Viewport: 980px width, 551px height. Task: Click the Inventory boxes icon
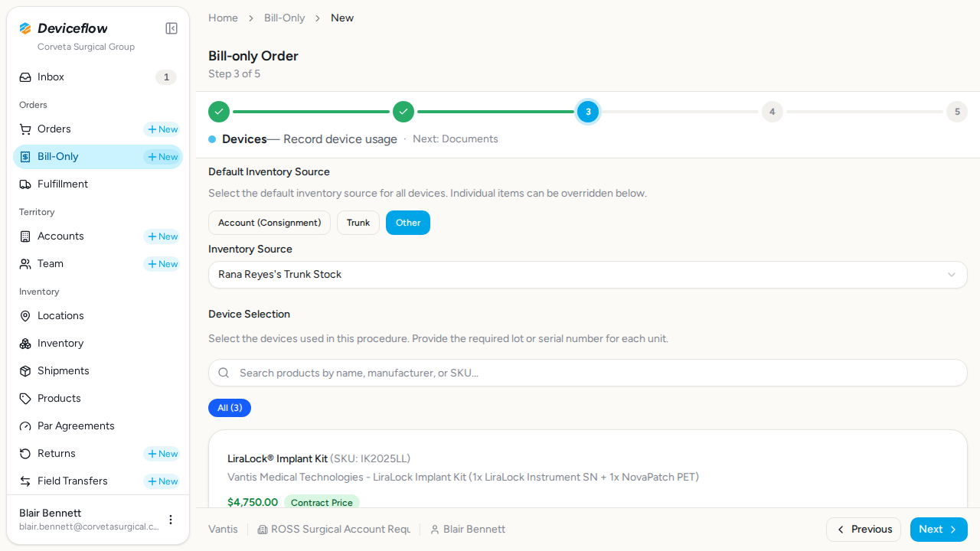coord(25,344)
